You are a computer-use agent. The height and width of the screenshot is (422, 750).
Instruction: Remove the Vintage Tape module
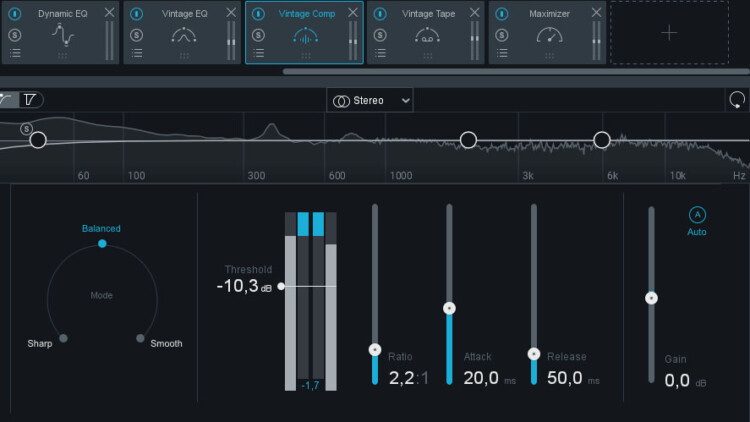point(474,12)
